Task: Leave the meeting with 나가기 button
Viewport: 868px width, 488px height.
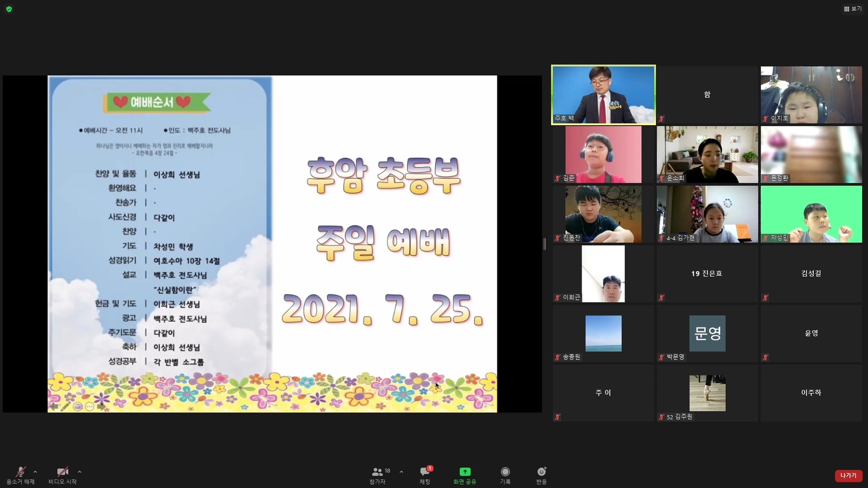Action: [848, 476]
